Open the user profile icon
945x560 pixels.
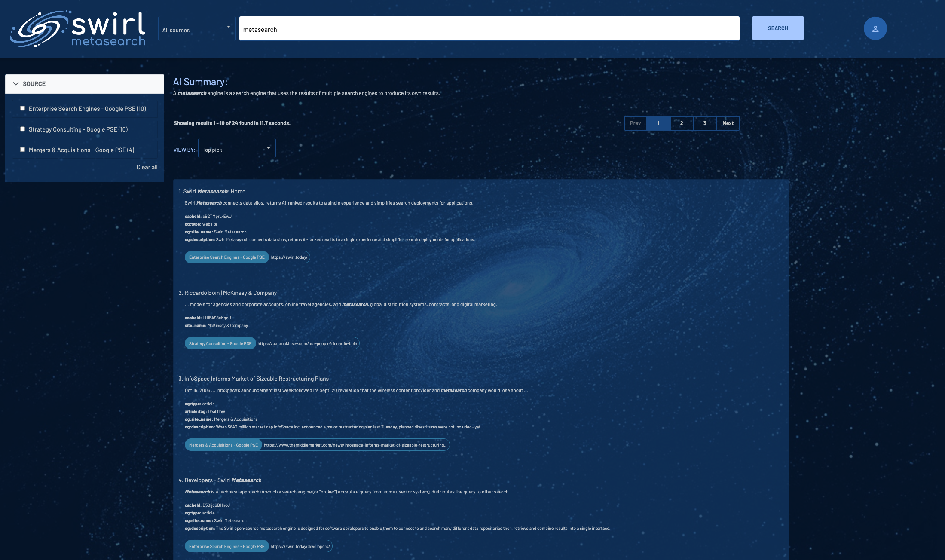point(875,29)
